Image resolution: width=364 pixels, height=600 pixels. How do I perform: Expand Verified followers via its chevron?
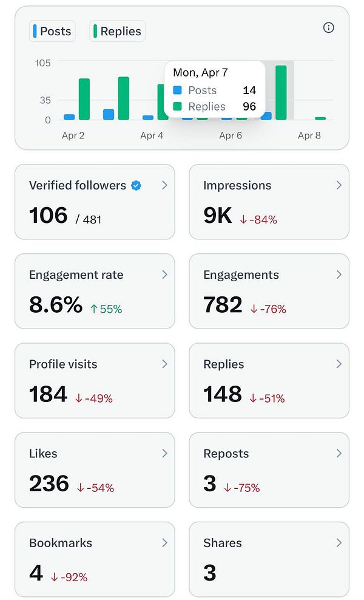pyautogui.click(x=164, y=186)
